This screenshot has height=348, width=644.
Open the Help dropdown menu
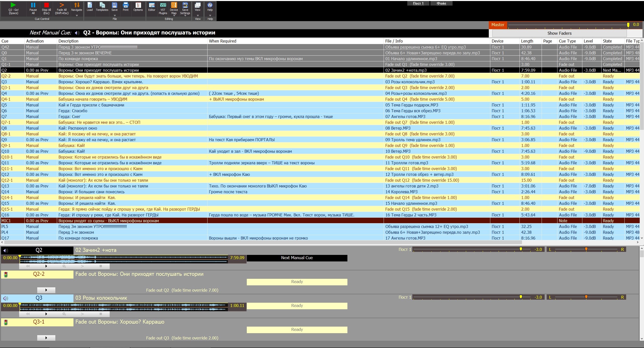coord(210,15)
